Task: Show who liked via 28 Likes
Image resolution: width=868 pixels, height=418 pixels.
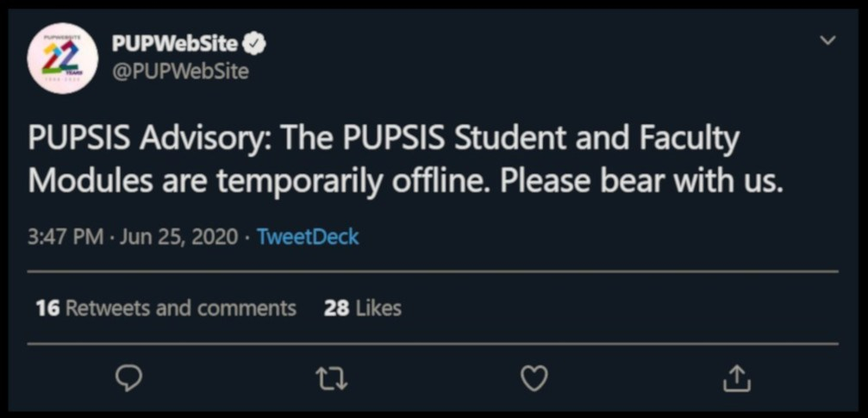Action: tap(363, 308)
